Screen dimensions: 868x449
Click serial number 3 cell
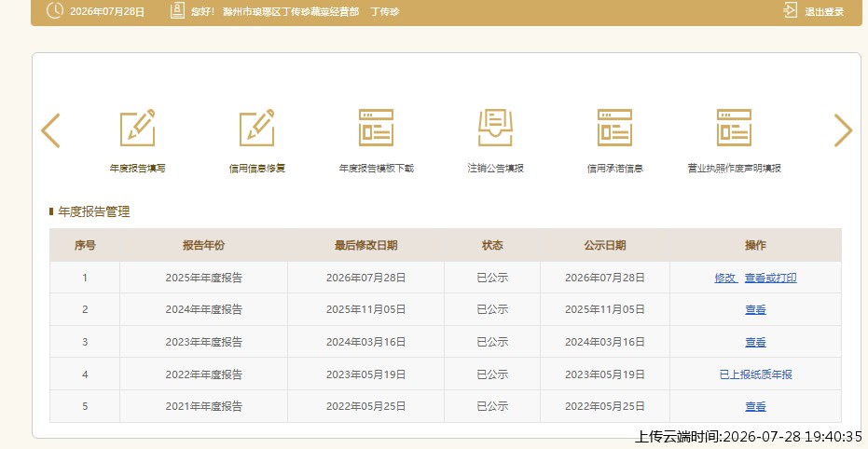[x=85, y=342]
